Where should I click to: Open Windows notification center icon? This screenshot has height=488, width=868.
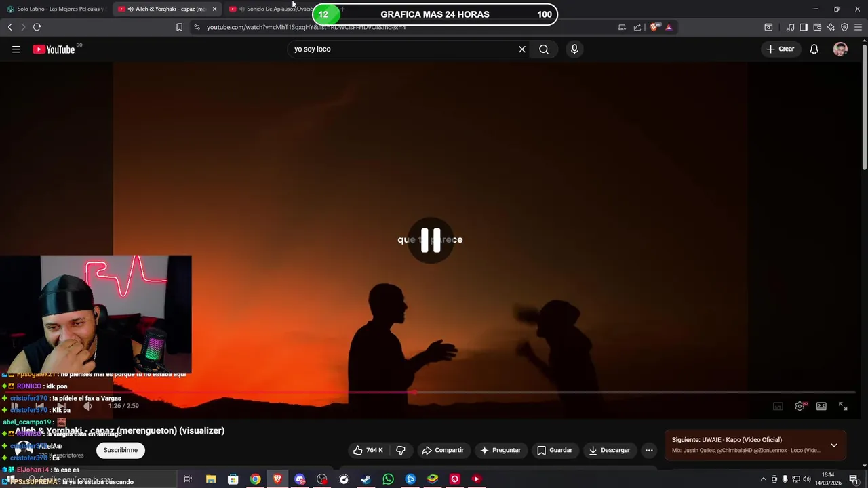[854, 479]
